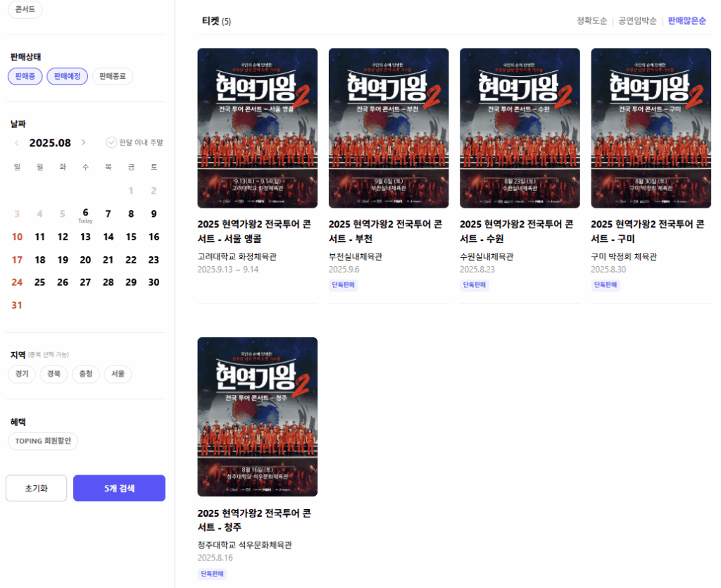Toggle the 판매중 status filter
Viewport: 721px width, 588px height.
pyautogui.click(x=25, y=77)
